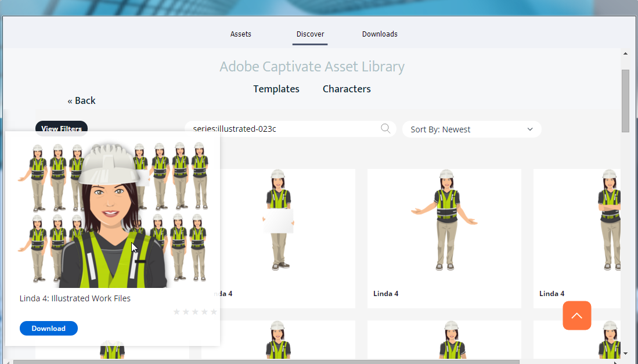
Task: Click the fifth rating star
Action: tap(214, 312)
